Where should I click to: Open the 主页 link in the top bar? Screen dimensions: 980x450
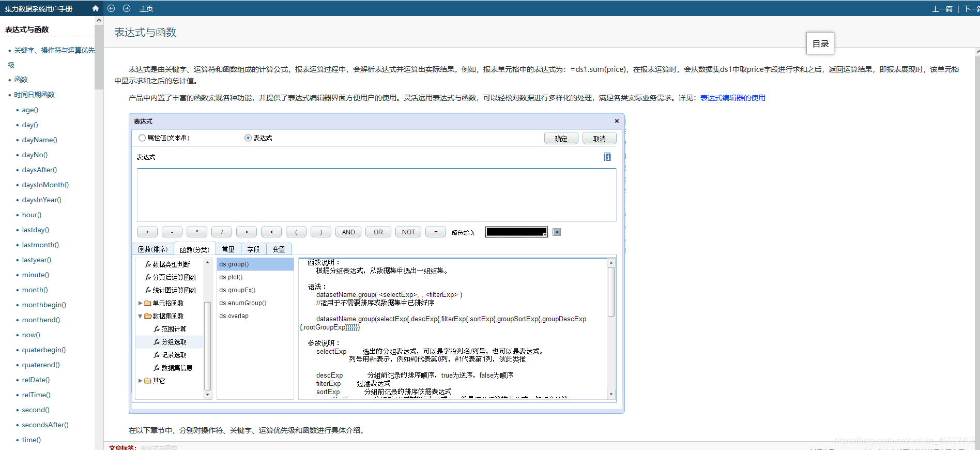(x=146, y=9)
